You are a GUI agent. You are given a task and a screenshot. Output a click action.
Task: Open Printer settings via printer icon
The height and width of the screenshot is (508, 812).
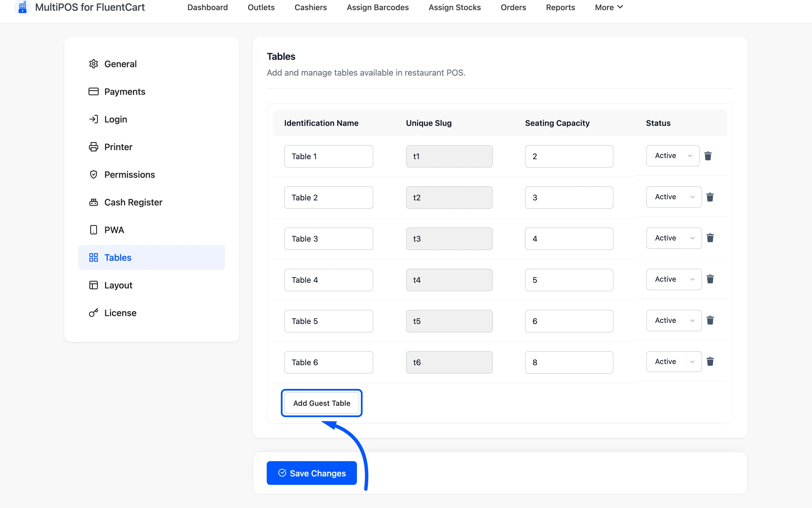pos(94,147)
